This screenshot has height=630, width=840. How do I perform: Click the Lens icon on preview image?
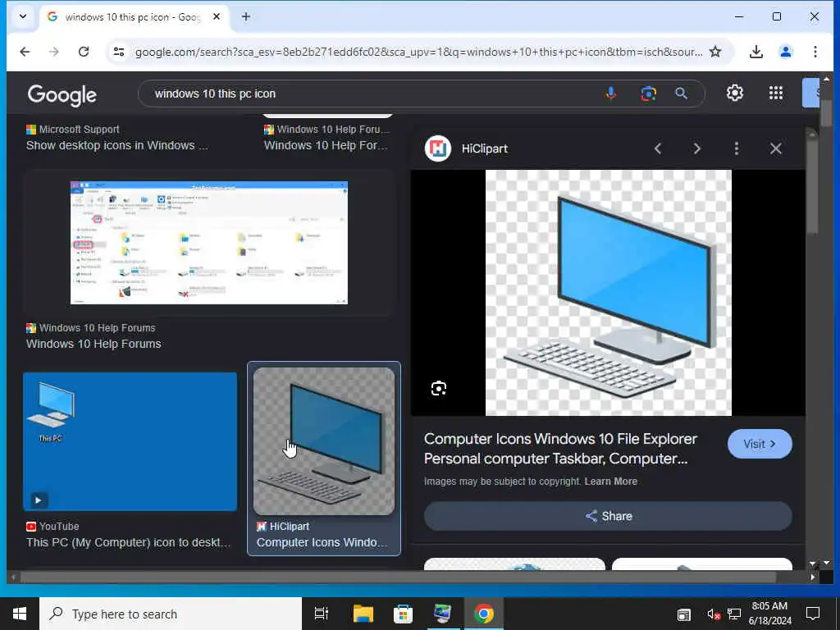click(x=439, y=388)
